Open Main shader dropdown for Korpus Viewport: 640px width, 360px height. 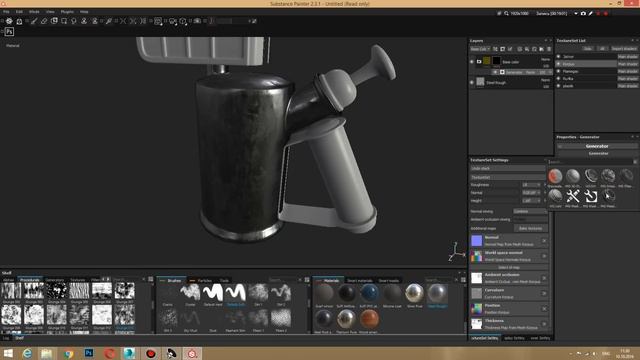(627, 64)
